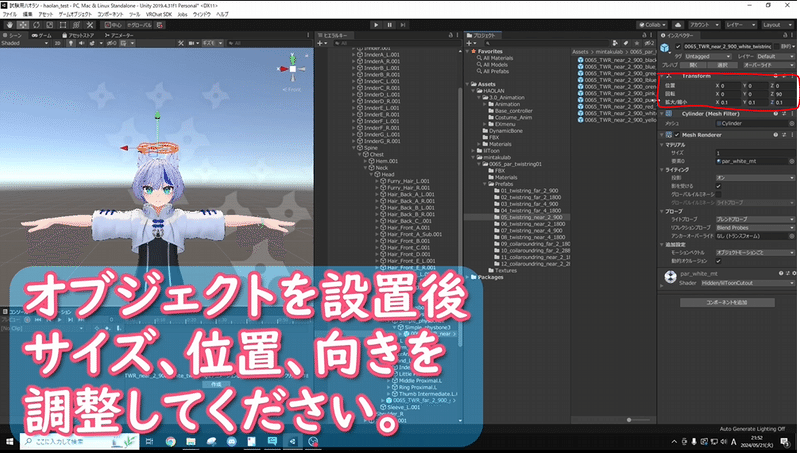800x453 pixels.
Task: Click the prefab 開く button
Action: click(x=693, y=65)
